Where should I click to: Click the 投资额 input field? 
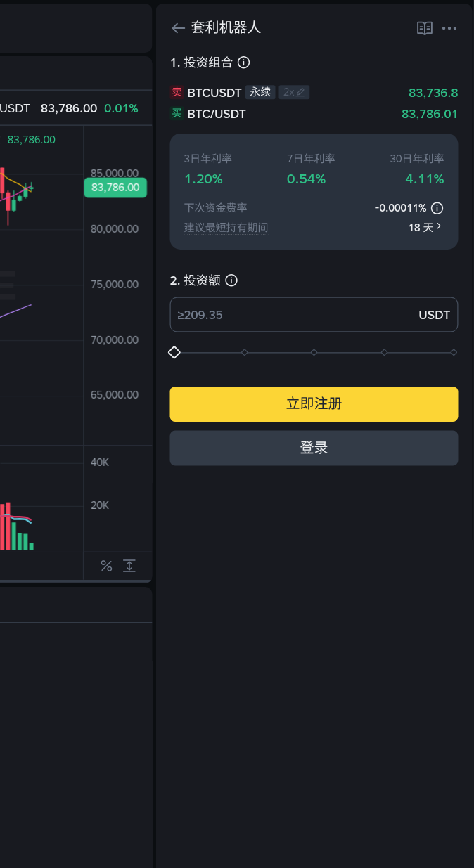point(314,315)
